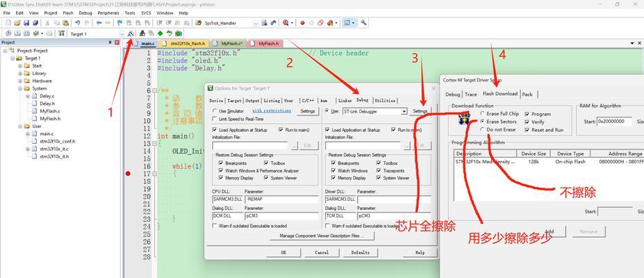Toggle the Program checkbox
Screen dimensions: 644x278
[x=527, y=114]
